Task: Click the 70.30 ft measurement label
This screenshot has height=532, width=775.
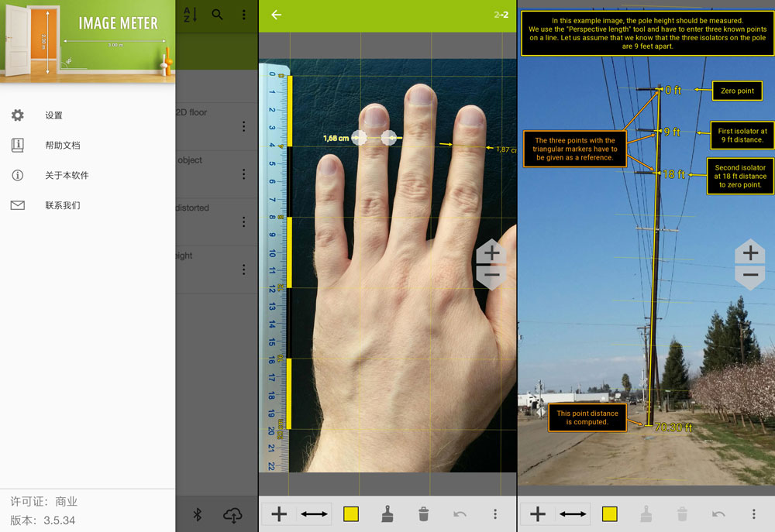Action: (673, 427)
